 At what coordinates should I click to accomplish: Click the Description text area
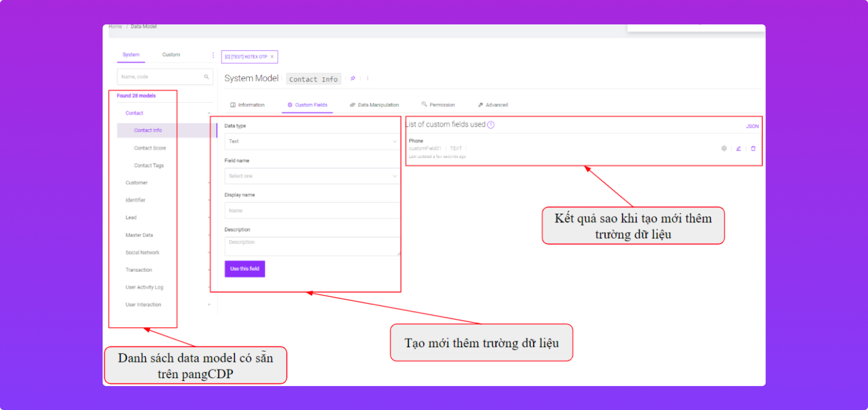point(311,246)
